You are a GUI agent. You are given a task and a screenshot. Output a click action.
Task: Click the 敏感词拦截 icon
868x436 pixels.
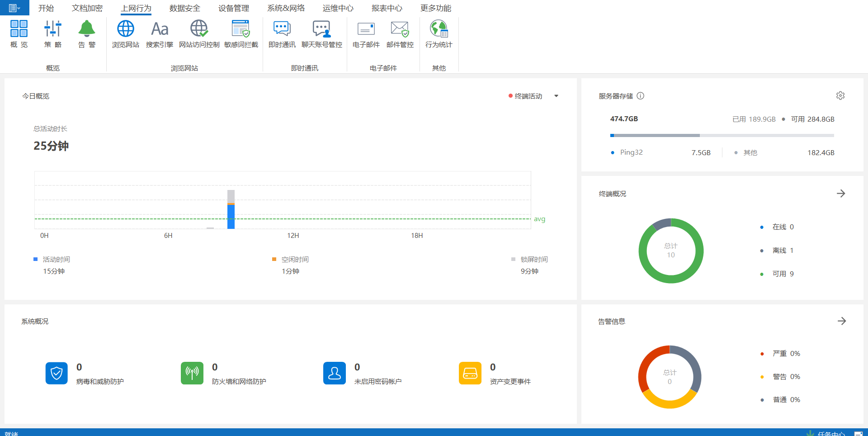(x=241, y=33)
